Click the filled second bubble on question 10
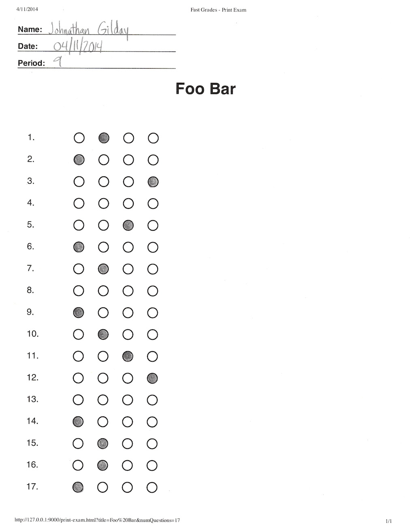The height and width of the screenshot is (532, 410). click(x=103, y=335)
